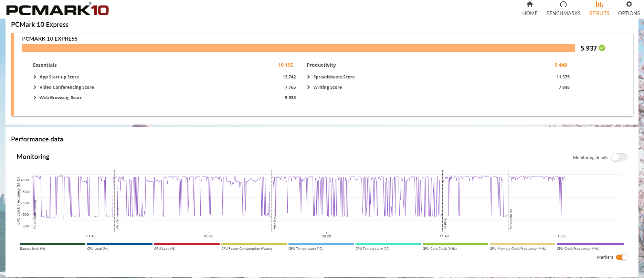644x278 pixels.
Task: Click the PCMark 10 logo
Action: tap(57, 9)
